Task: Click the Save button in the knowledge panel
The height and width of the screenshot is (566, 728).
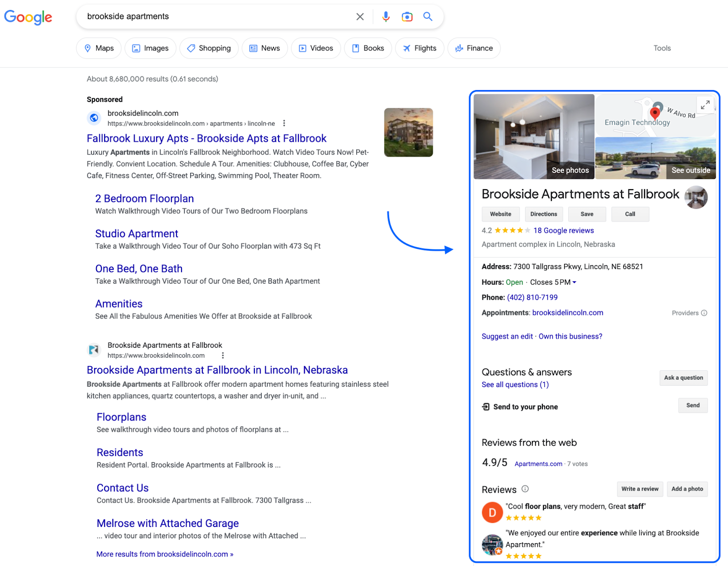Action: [x=587, y=214]
